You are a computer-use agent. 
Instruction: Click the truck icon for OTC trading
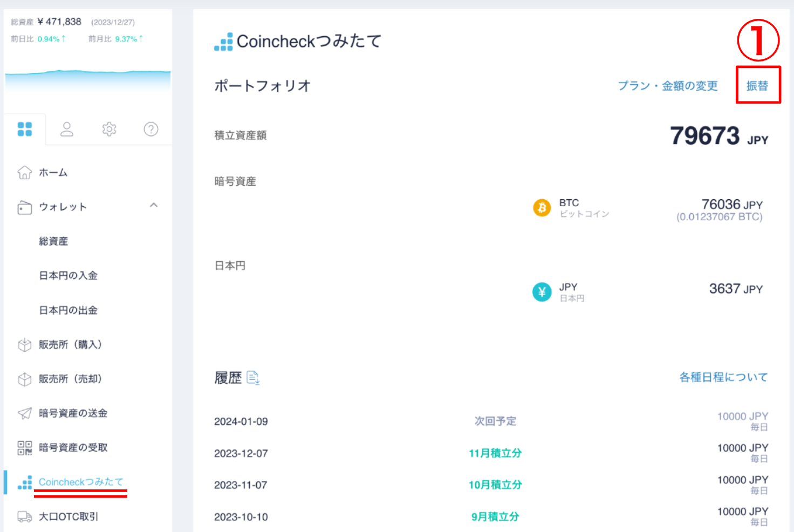click(x=25, y=516)
